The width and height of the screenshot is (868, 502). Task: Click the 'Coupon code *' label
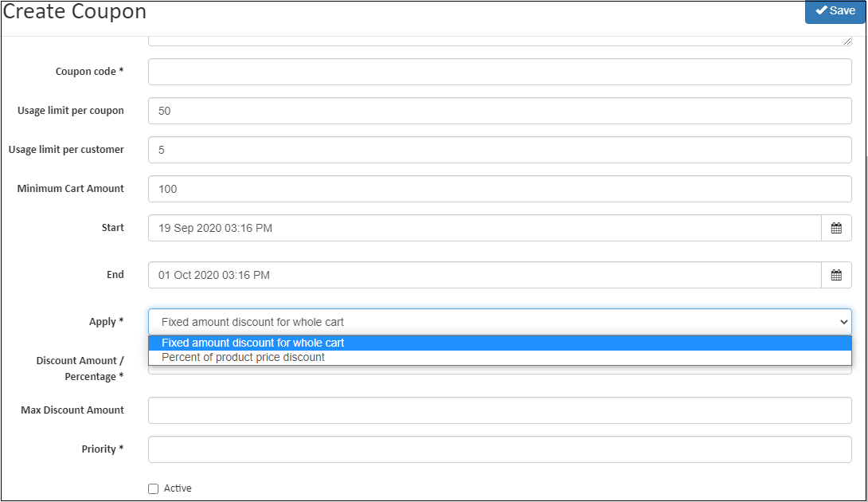click(89, 72)
